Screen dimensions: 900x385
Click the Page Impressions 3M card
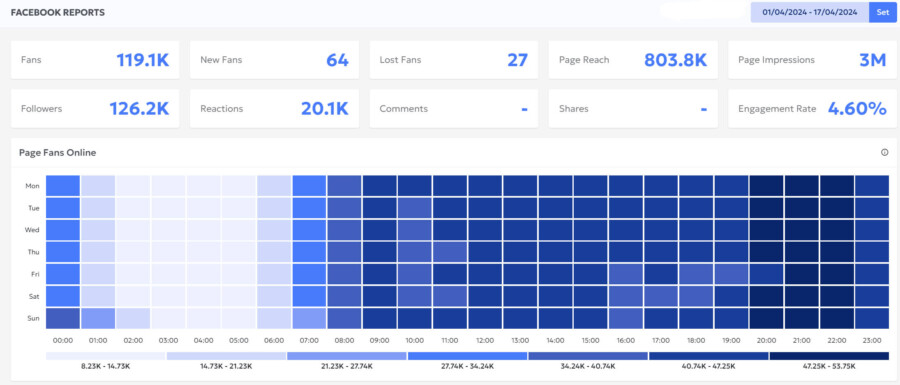tap(813, 60)
